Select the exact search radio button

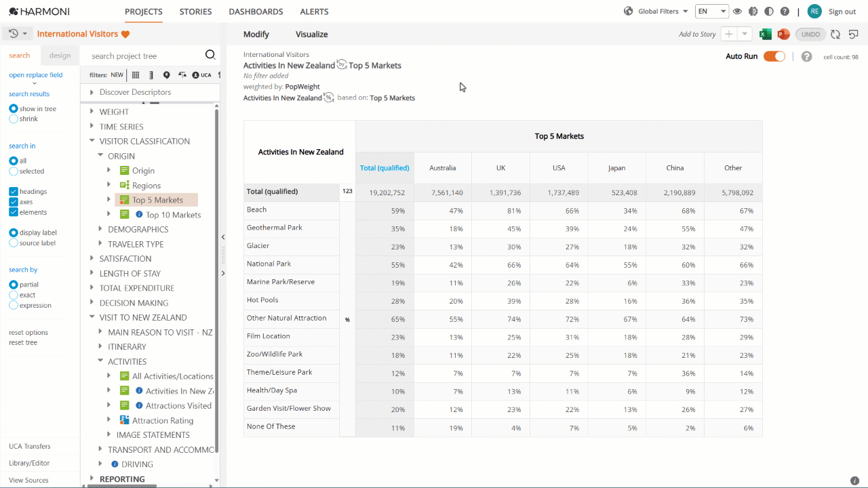pos(14,295)
